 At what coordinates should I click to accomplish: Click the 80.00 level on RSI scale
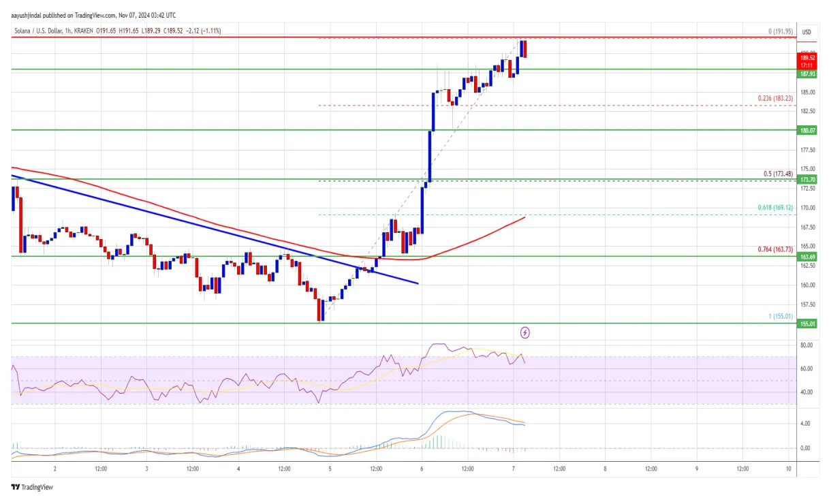click(x=804, y=346)
